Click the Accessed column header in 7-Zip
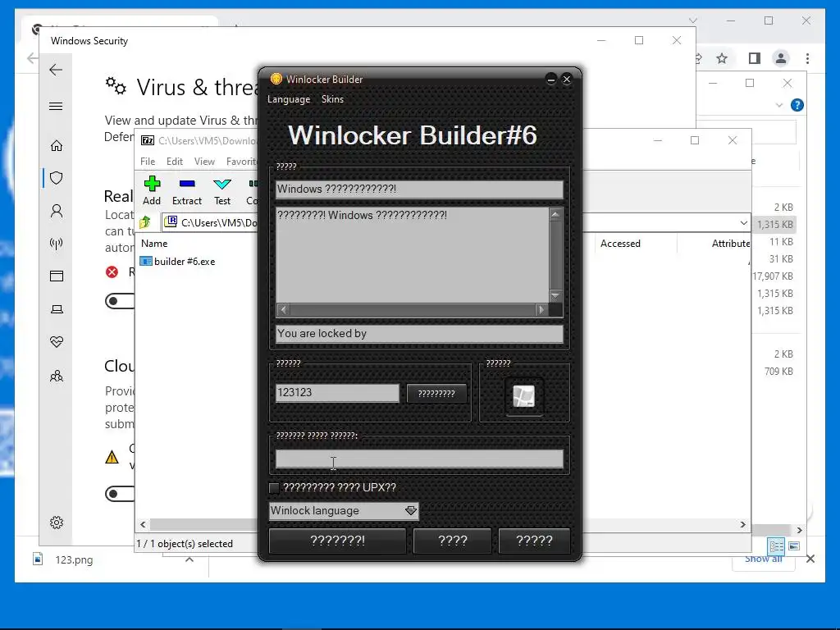The image size is (840, 630). [620, 243]
